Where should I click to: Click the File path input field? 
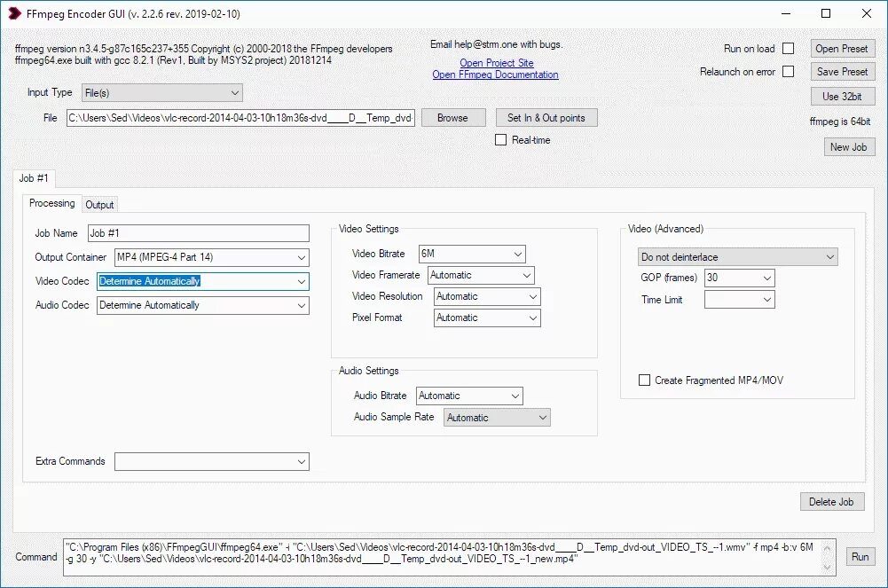click(240, 118)
